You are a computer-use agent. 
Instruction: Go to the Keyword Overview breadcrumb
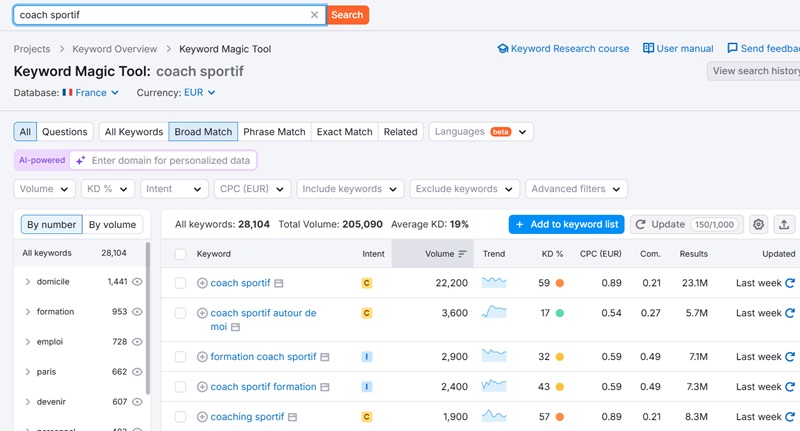tap(114, 49)
